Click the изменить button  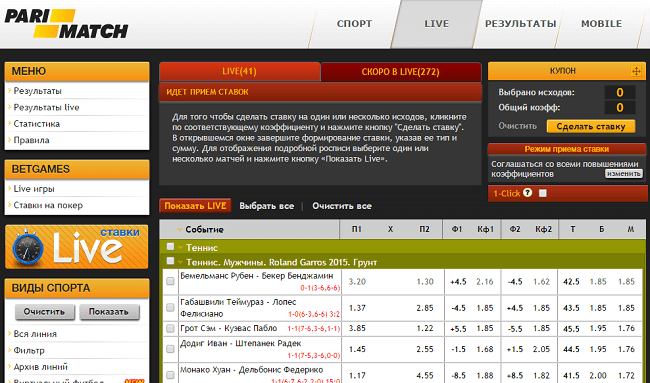623,174
